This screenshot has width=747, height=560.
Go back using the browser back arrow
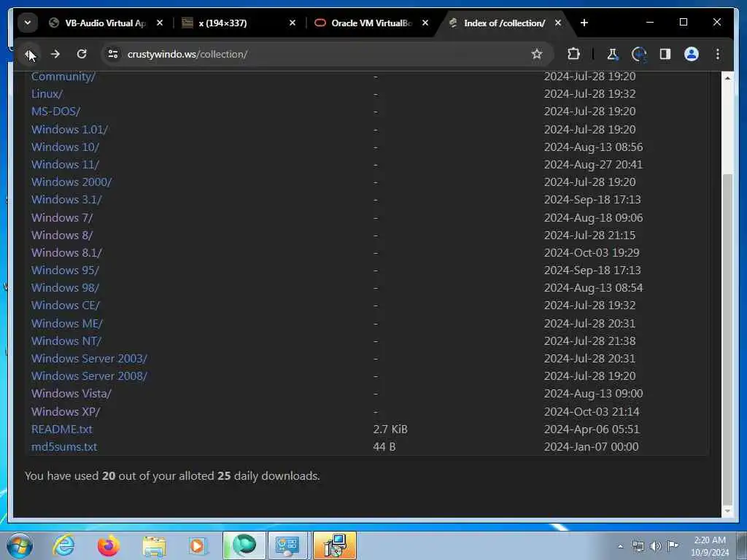click(x=29, y=54)
